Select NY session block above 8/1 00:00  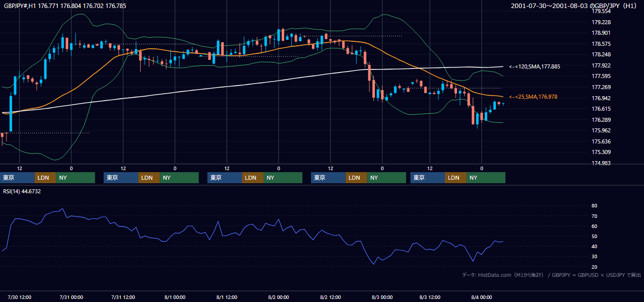pyautogui.click(x=179, y=178)
